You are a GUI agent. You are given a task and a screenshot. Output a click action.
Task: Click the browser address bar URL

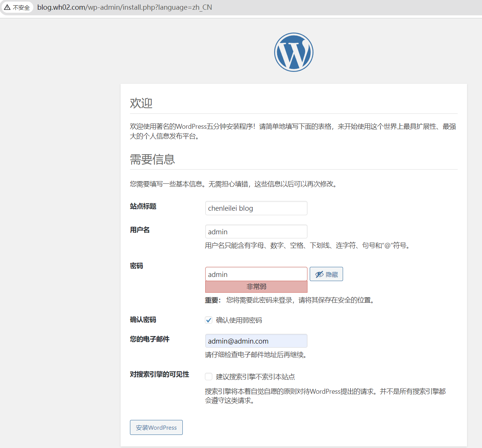pos(125,7)
